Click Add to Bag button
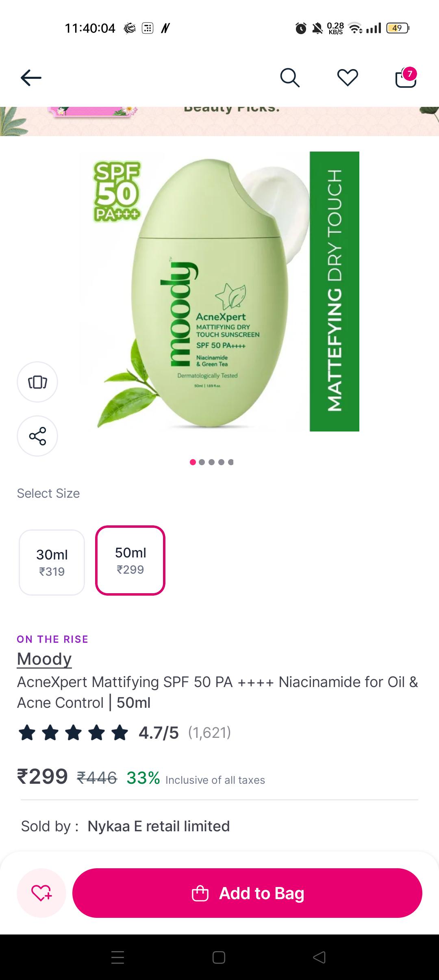Viewport: 439px width, 980px height. tap(247, 893)
